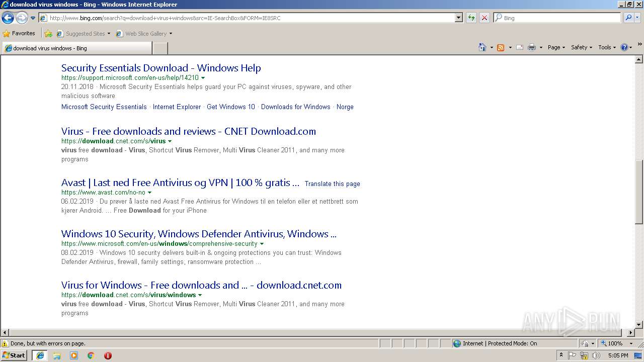This screenshot has height=362, width=644.
Task: Open 'Virus - Free downloads and reviews' result
Action: click(189, 131)
